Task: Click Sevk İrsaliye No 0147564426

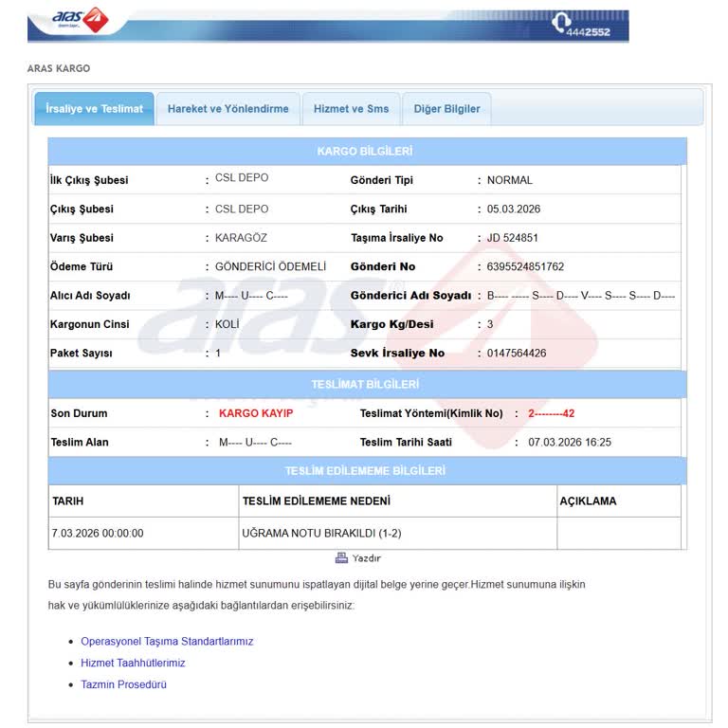Action: click(517, 353)
